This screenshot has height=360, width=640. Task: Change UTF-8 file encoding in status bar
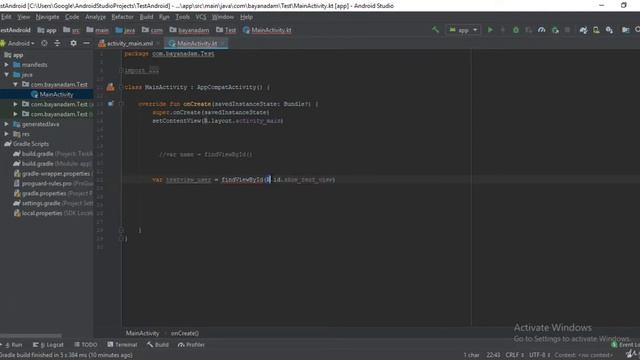click(540, 355)
